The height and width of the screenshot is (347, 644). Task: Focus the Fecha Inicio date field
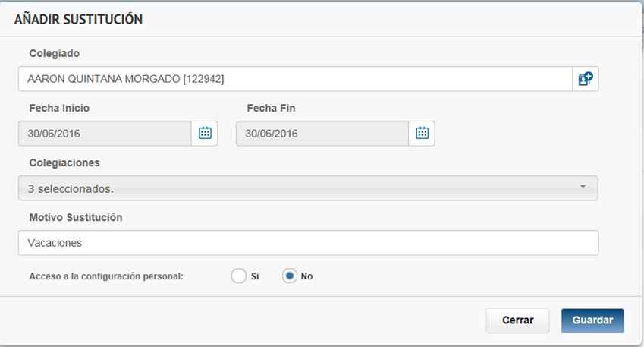pos(104,133)
